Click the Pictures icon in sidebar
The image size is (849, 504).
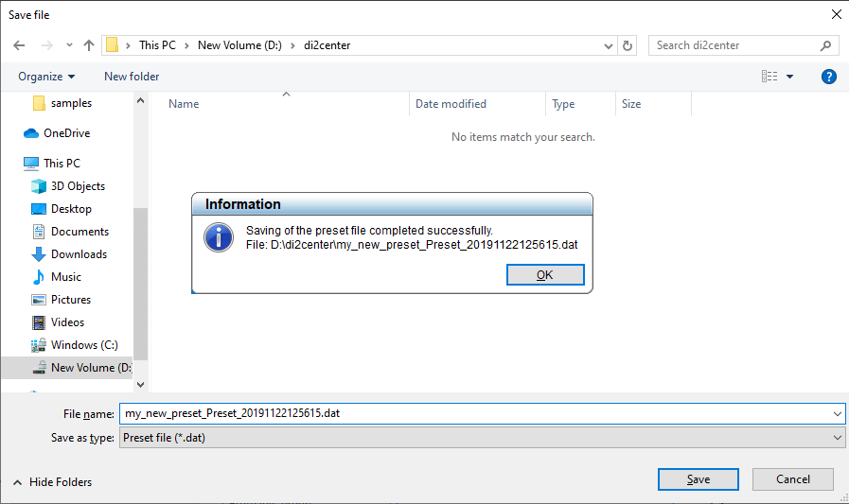point(39,300)
